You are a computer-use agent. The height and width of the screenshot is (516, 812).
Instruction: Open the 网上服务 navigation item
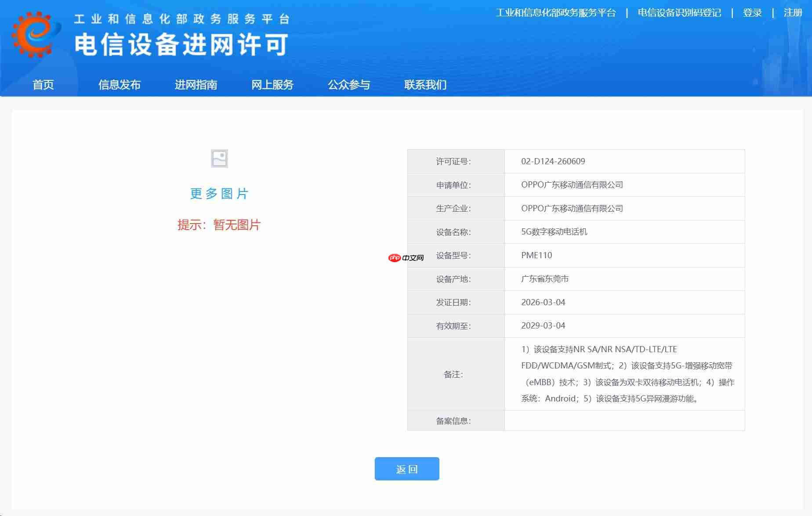pyautogui.click(x=272, y=85)
